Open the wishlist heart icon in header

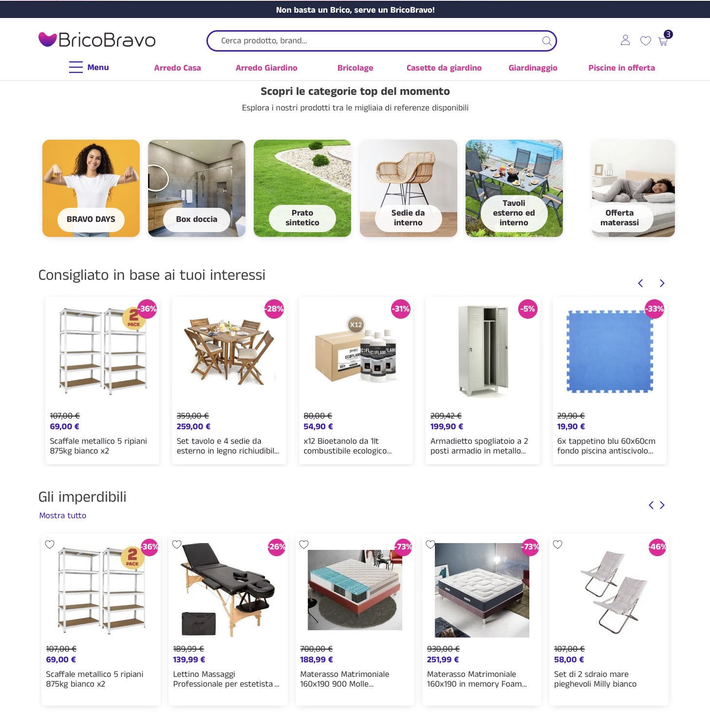point(646,41)
